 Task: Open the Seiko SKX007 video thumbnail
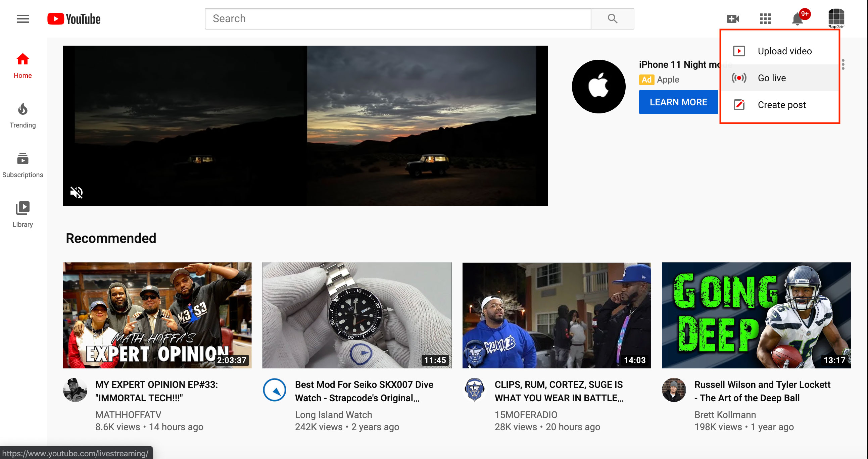(357, 315)
